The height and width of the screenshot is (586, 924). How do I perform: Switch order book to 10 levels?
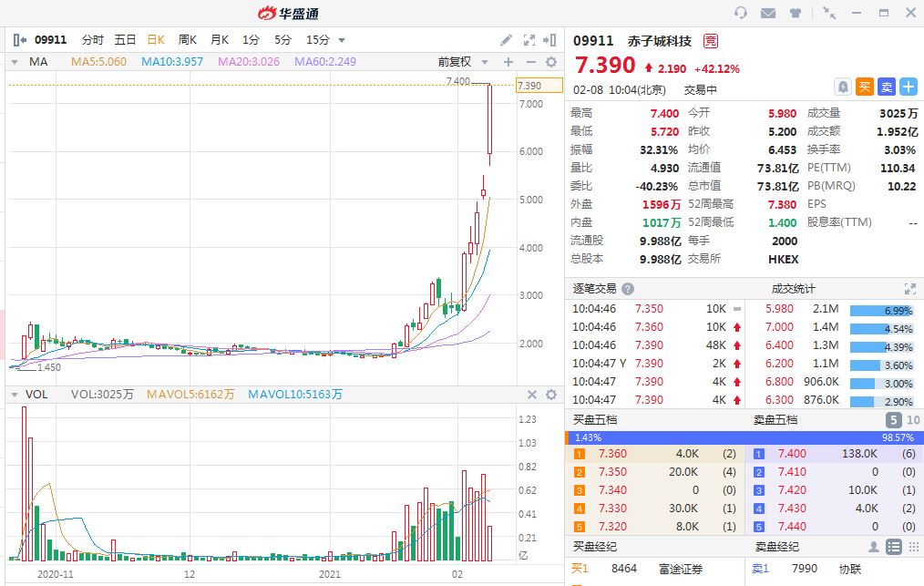pos(913,420)
